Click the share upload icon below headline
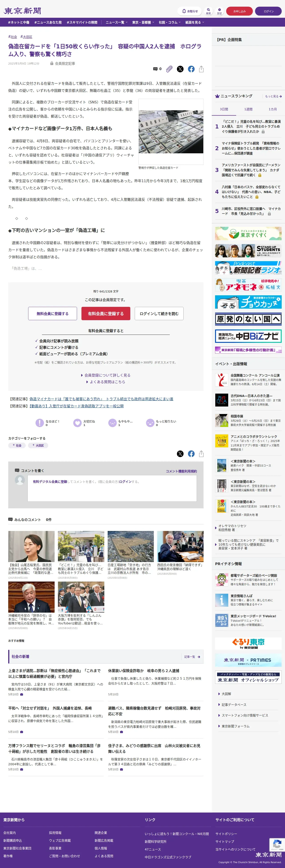The image size is (285, 868). (x=201, y=69)
